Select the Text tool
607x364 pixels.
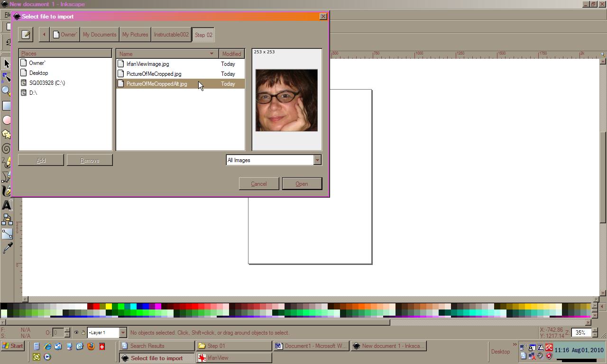tap(7, 205)
